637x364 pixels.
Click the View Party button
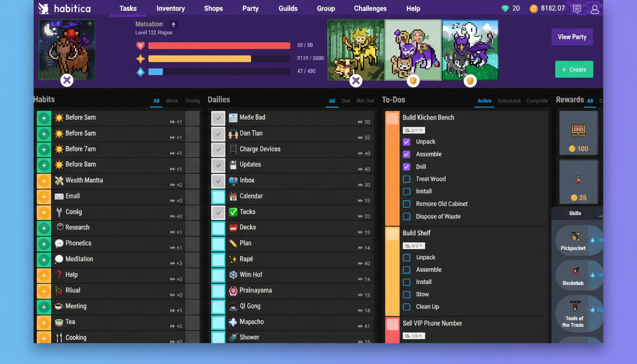(572, 36)
